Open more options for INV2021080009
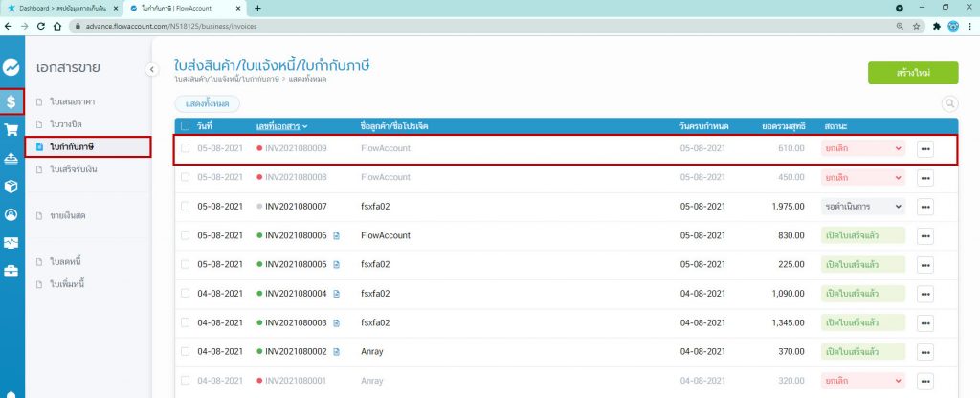Screen dimensions: 980x398 click(925, 148)
